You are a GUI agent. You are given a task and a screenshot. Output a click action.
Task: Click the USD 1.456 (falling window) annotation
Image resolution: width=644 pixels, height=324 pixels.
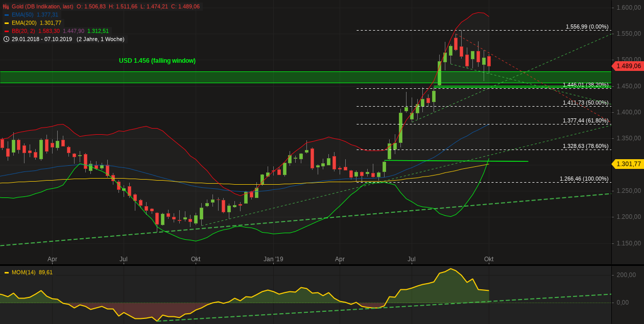coord(157,61)
